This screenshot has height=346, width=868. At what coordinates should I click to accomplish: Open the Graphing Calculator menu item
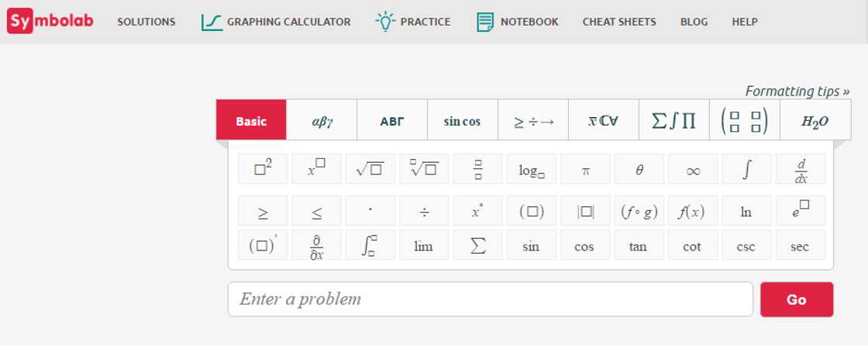pyautogui.click(x=275, y=22)
